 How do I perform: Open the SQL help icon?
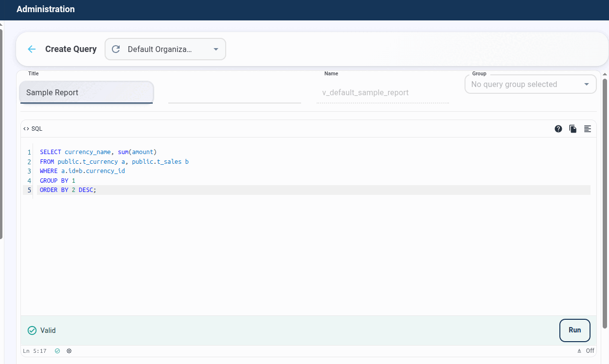click(x=558, y=129)
